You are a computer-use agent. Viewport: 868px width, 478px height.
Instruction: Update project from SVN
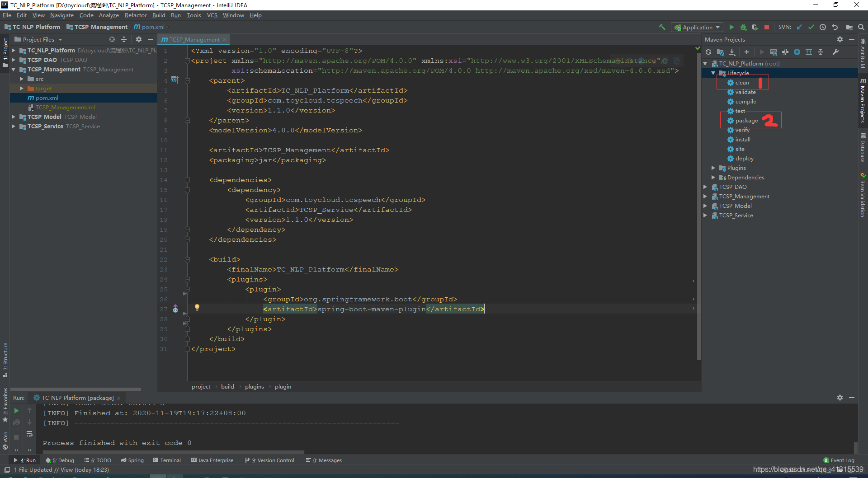pos(799,27)
